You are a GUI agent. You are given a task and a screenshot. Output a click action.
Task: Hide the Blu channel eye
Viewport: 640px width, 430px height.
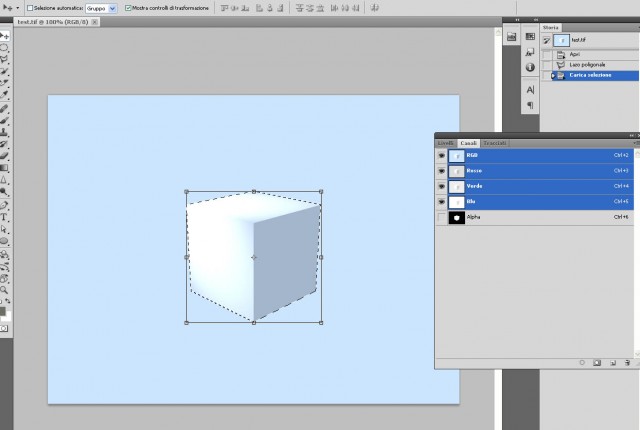click(442, 202)
